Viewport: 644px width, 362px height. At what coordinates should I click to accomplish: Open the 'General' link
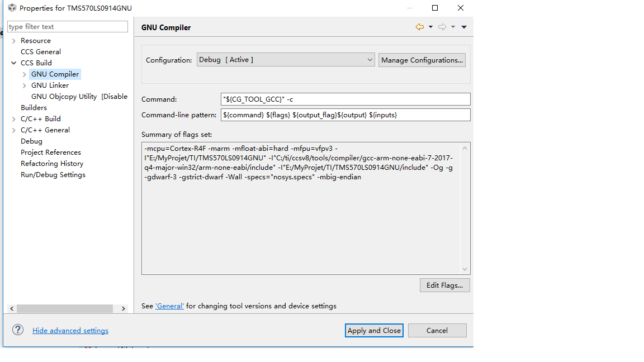click(x=169, y=306)
